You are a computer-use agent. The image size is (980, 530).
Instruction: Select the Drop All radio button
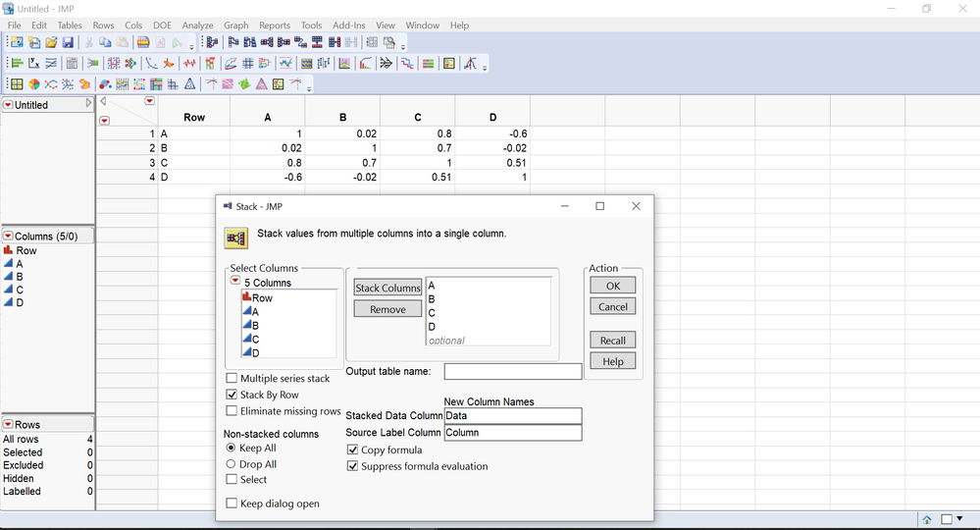click(x=231, y=464)
